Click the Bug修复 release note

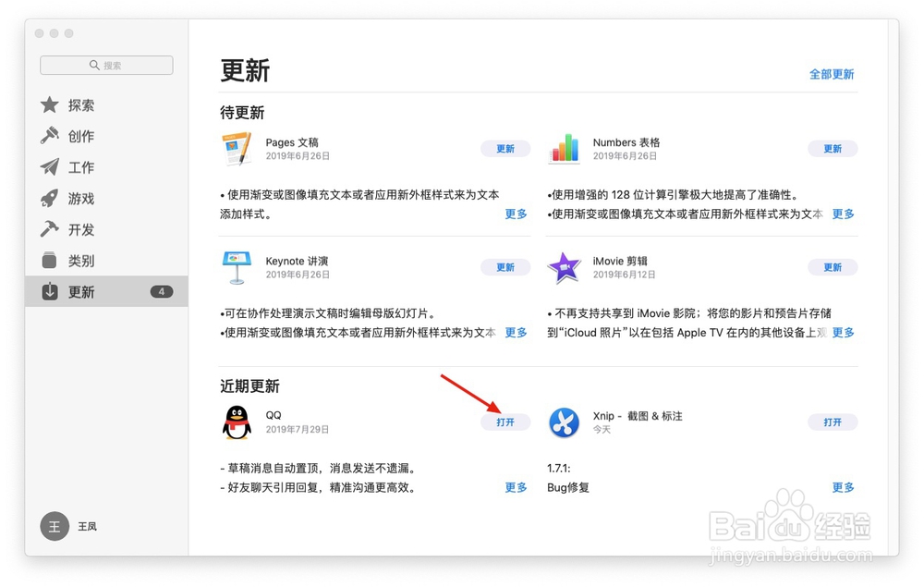568,487
